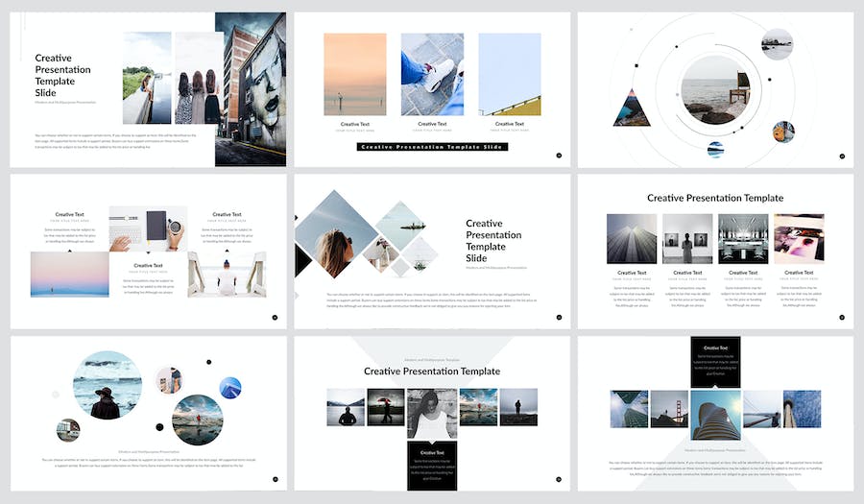The width and height of the screenshot is (864, 504).
Task: Choose the office interior photo
Action: pos(743,239)
